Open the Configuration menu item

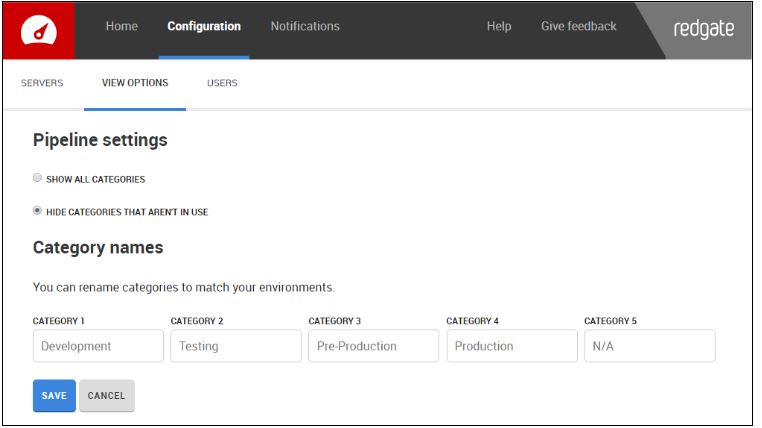coord(204,27)
